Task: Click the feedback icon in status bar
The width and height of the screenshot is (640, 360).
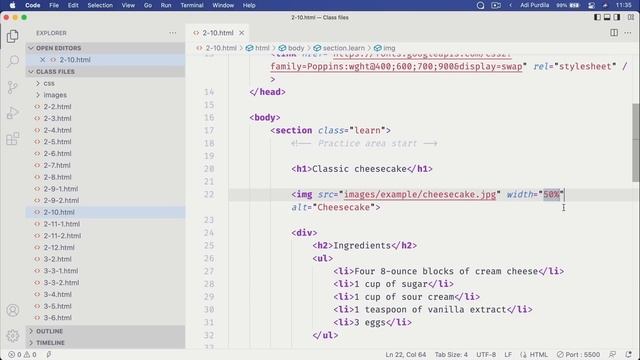Action: pos(612,355)
